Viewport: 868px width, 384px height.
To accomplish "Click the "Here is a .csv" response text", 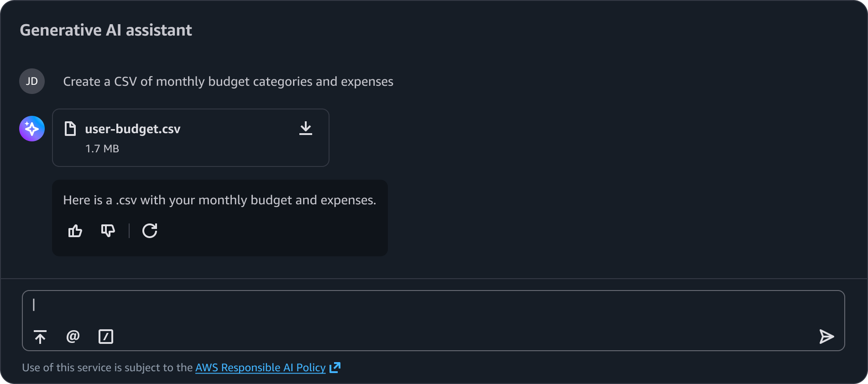I will (x=220, y=200).
